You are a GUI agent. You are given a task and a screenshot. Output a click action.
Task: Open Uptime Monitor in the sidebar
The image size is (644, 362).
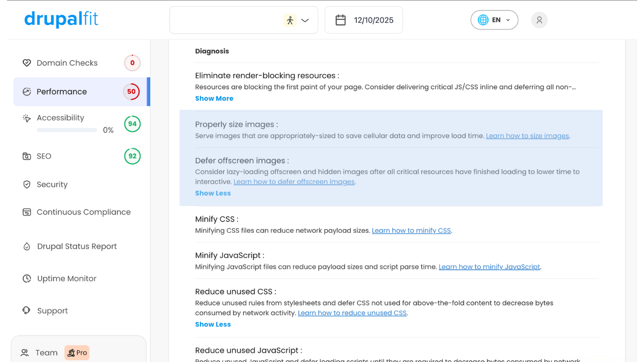coord(66,279)
